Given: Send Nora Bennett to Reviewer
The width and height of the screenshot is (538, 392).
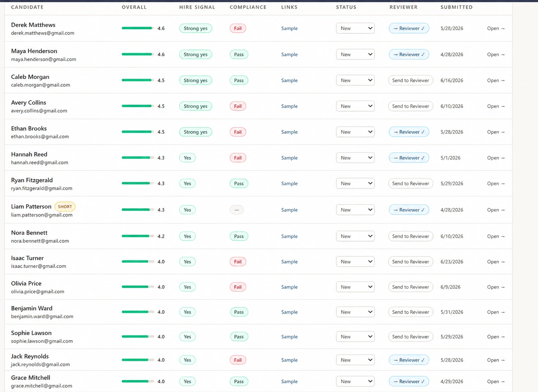Looking at the screenshot, I should (x=411, y=236).
